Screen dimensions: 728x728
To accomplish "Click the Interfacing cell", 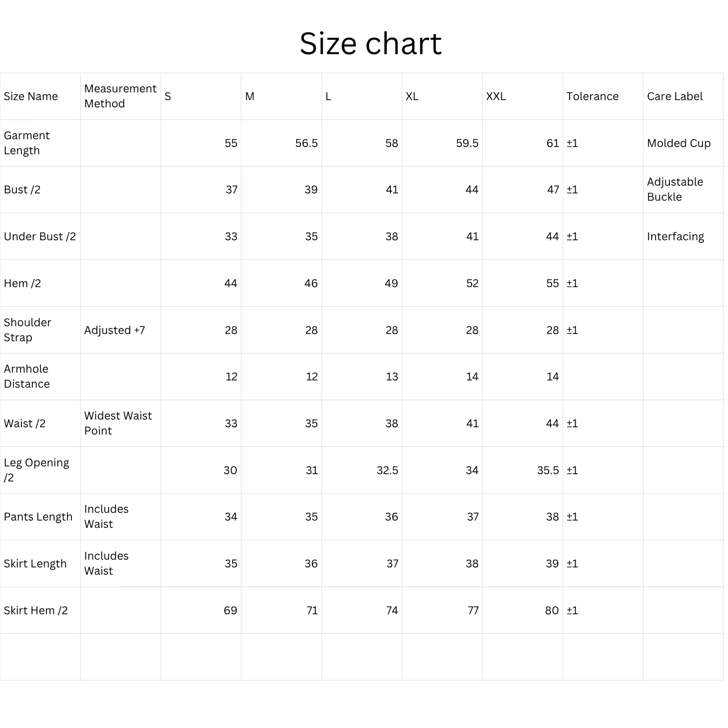I will pos(675,237).
